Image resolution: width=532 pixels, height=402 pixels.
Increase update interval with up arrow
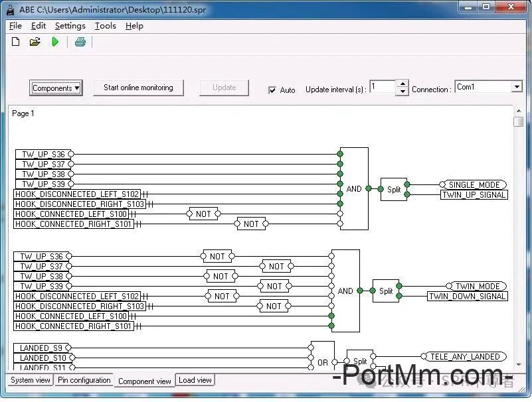click(x=402, y=83)
